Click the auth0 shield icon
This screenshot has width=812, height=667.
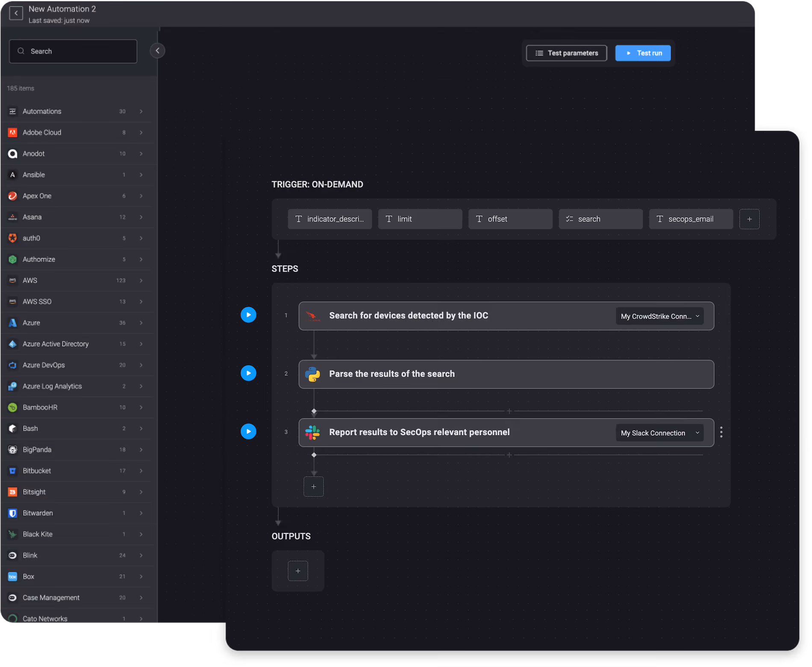13,238
